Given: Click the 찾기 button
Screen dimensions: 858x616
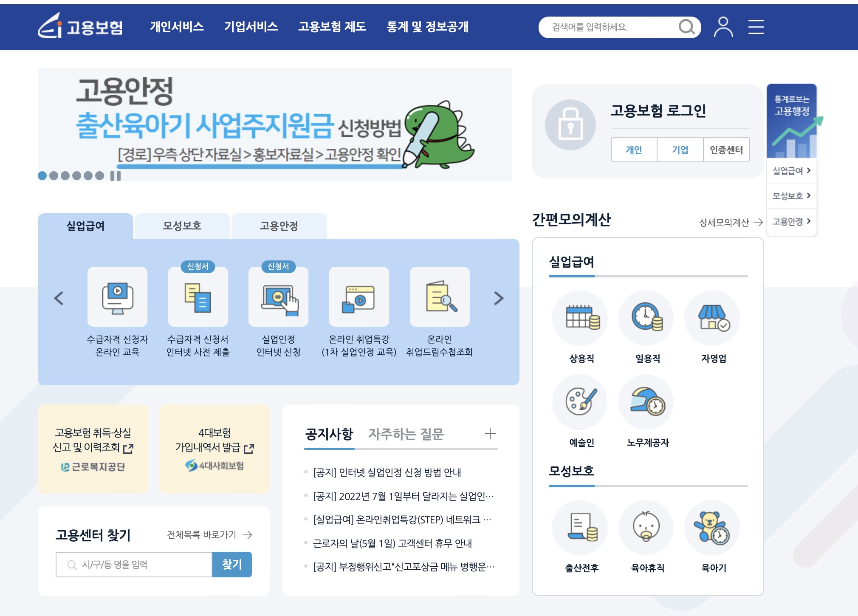Looking at the screenshot, I should tap(232, 565).
